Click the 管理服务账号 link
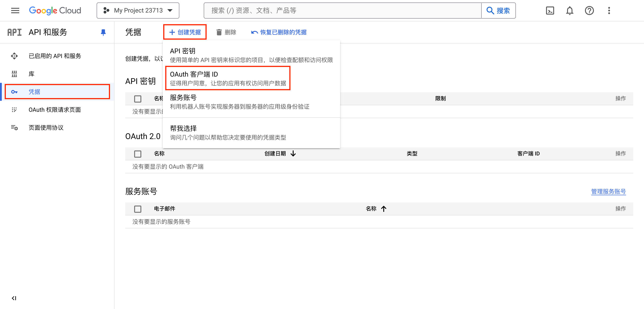The width and height of the screenshot is (644, 309). (608, 191)
